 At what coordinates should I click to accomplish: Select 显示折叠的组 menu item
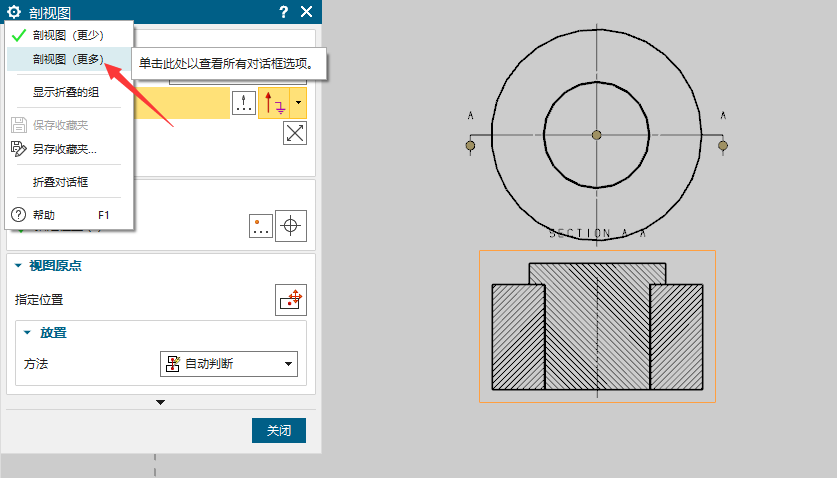point(66,92)
